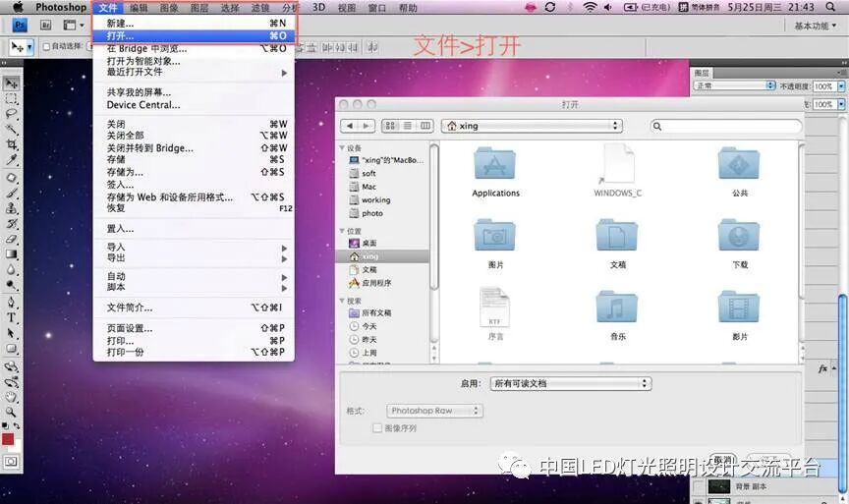
Task: Collapse the 搜索 section in sidebar
Action: pyautogui.click(x=342, y=301)
